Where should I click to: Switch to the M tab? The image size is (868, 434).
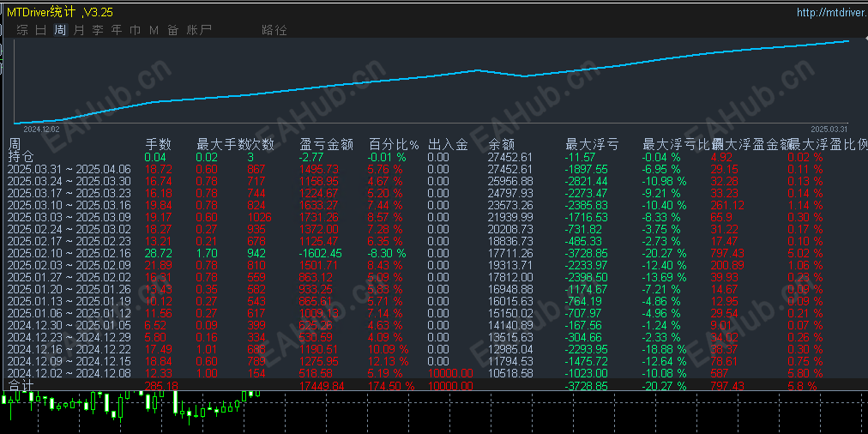(x=154, y=30)
